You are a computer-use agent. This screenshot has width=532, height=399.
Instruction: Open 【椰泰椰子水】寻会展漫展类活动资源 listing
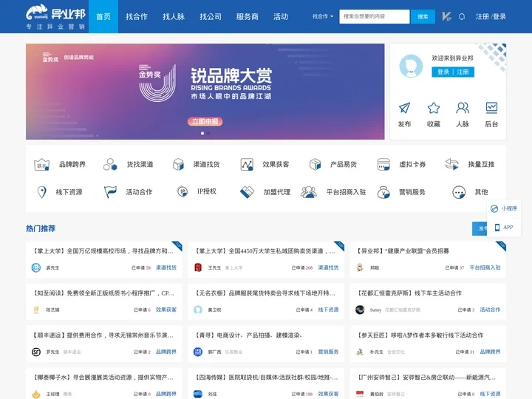click(x=103, y=378)
